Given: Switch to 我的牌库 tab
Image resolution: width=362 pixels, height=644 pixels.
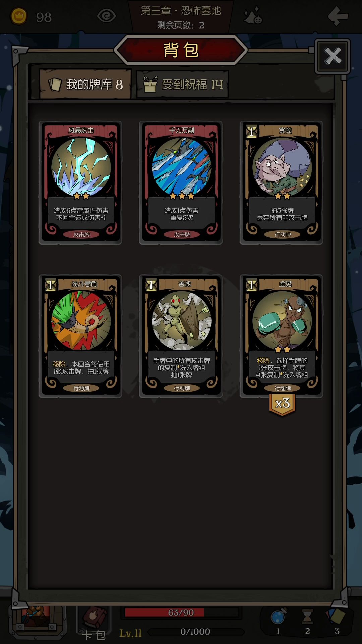Looking at the screenshot, I should [85, 84].
